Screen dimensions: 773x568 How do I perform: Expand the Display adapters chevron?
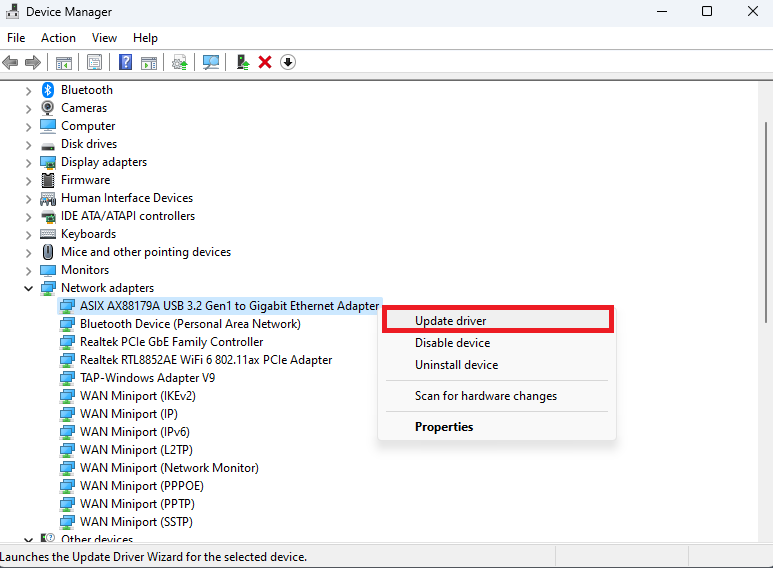tap(28, 163)
